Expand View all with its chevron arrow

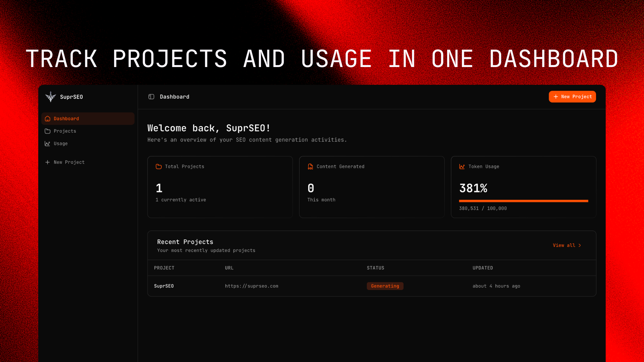click(580, 245)
